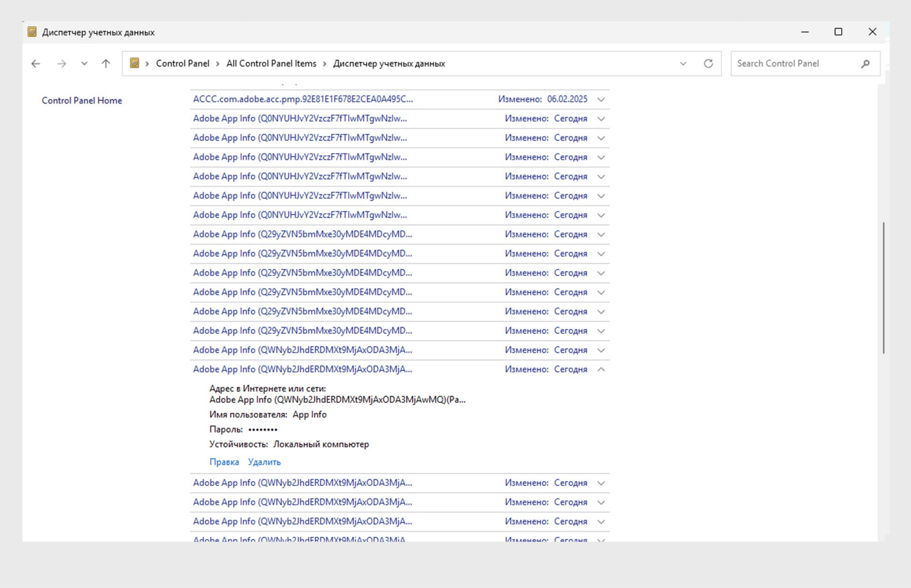
Task: Click Правка to edit the credential
Action: tap(224, 462)
